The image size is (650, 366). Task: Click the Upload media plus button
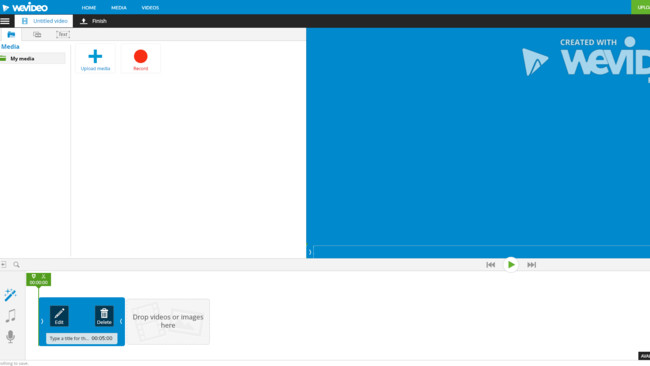point(95,59)
